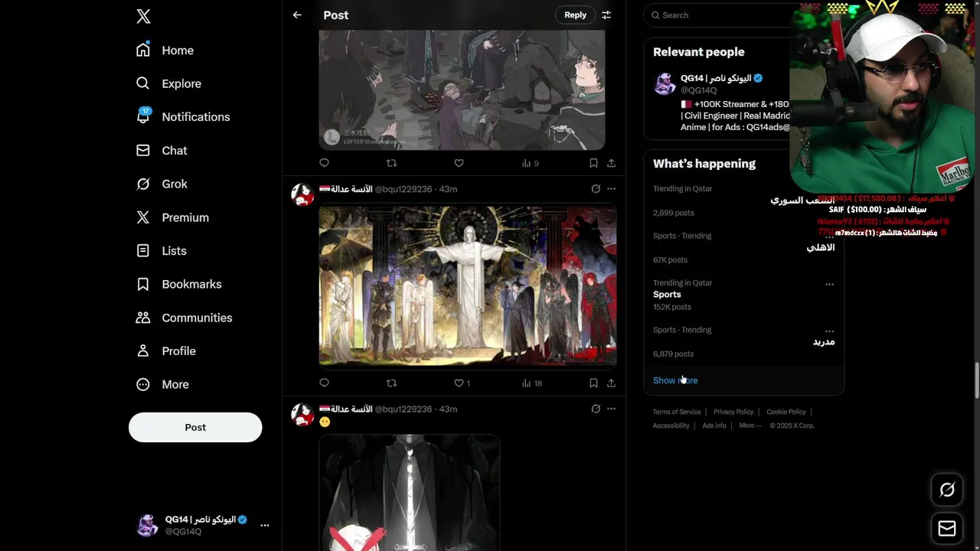View analytics showing 18 views
The width and height of the screenshot is (980, 551).
531,383
